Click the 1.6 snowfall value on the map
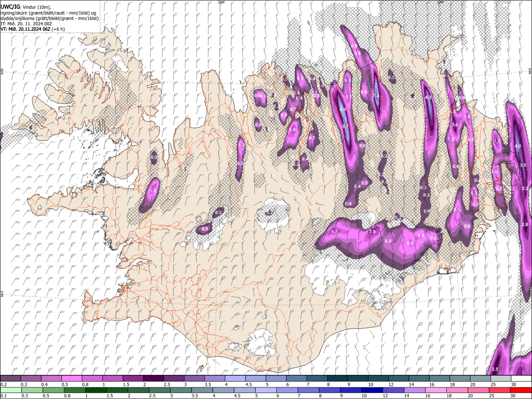Image resolution: width=532 pixels, height=399 pixels. click(468, 117)
